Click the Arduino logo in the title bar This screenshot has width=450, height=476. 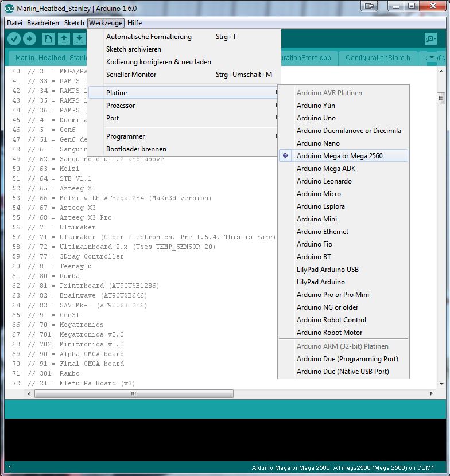tap(9, 9)
